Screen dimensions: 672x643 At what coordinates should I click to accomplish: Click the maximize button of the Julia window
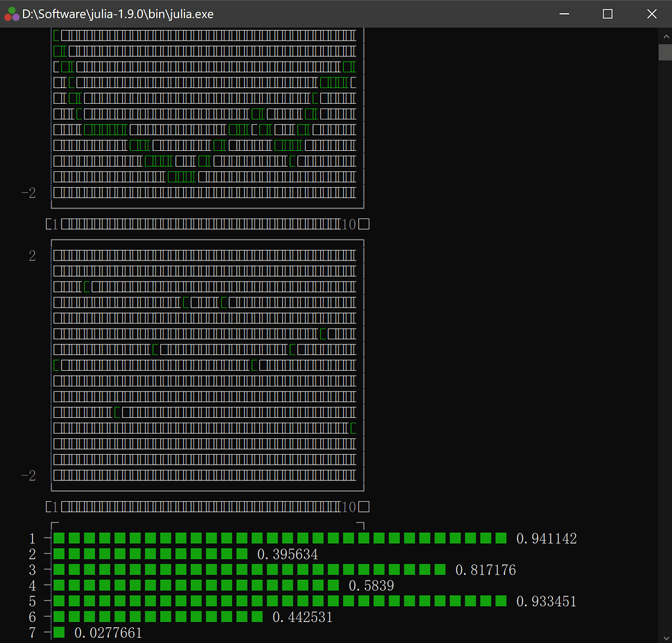(607, 13)
